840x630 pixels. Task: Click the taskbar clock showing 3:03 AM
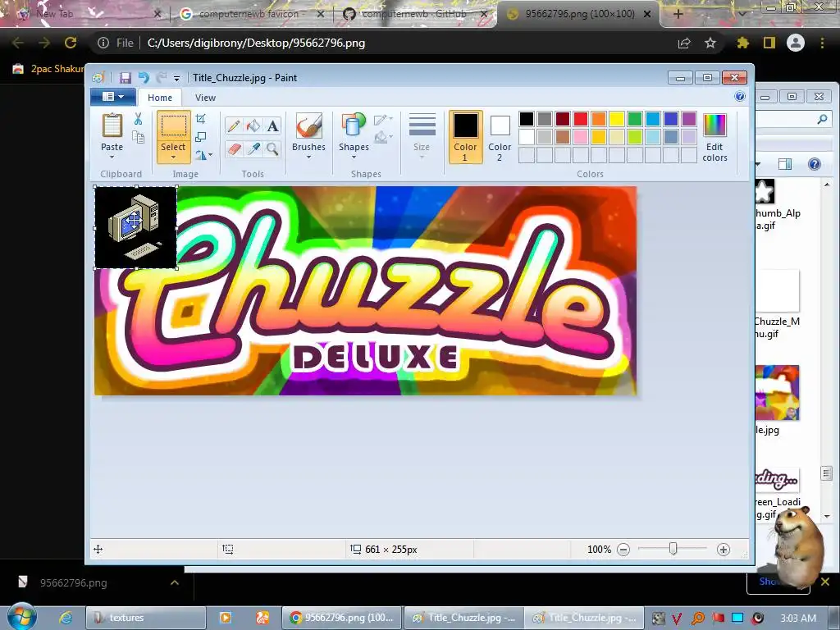[798, 618]
